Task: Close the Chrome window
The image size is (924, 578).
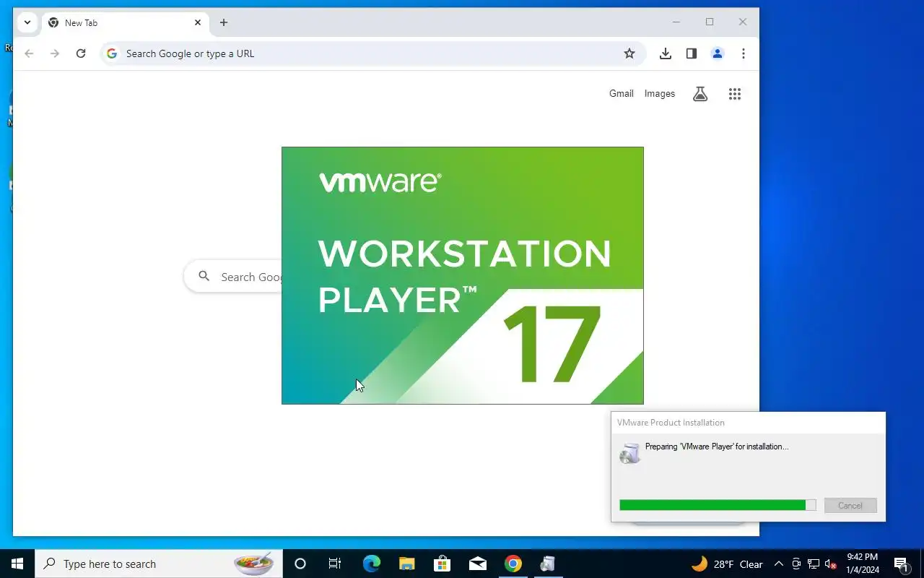Action: coord(743,22)
